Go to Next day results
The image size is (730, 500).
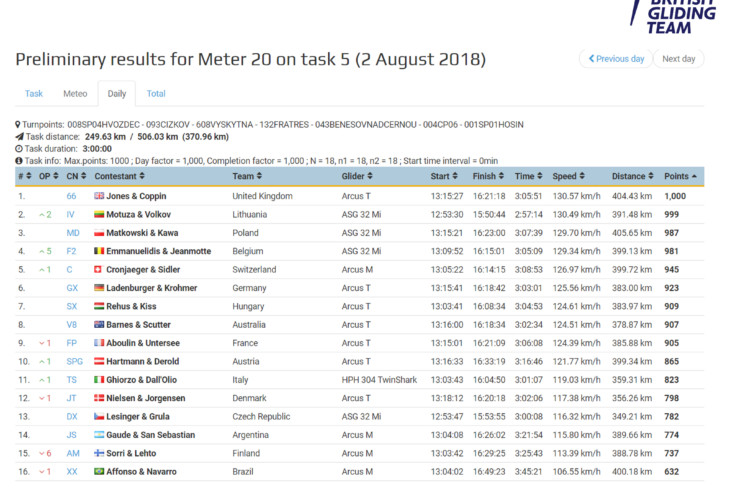tap(678, 59)
